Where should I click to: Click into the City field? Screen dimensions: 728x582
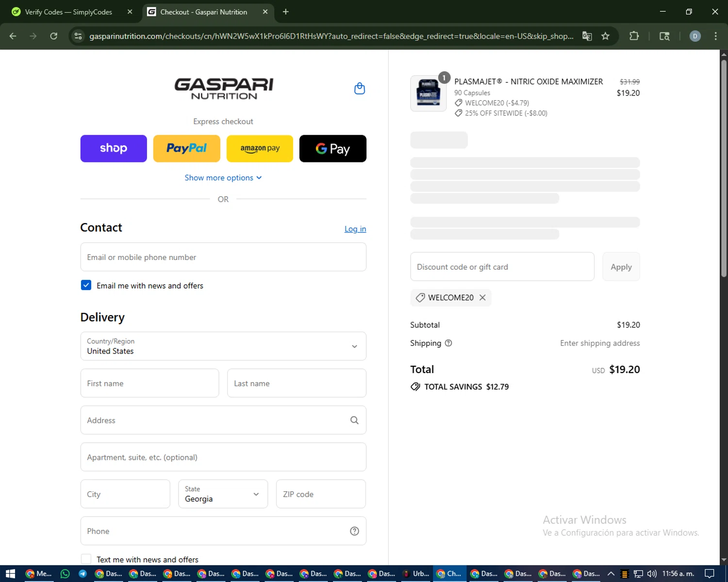[125, 494]
